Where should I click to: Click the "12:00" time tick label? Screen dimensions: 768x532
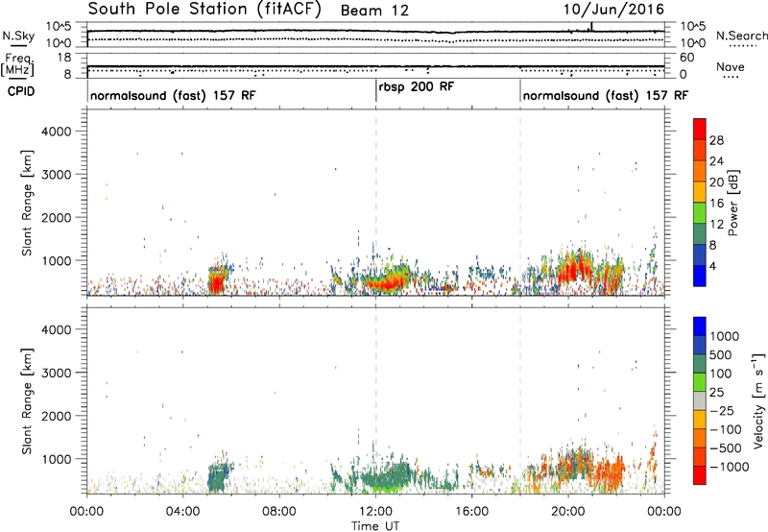click(x=375, y=512)
